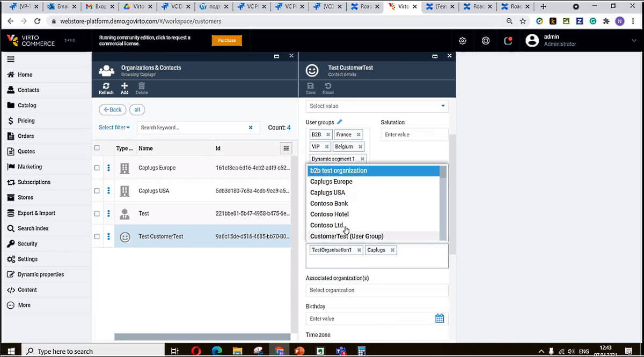Viewport: 644px width, 357px height.
Task: Select Contoso Bank from the dropdown list
Action: tap(329, 204)
